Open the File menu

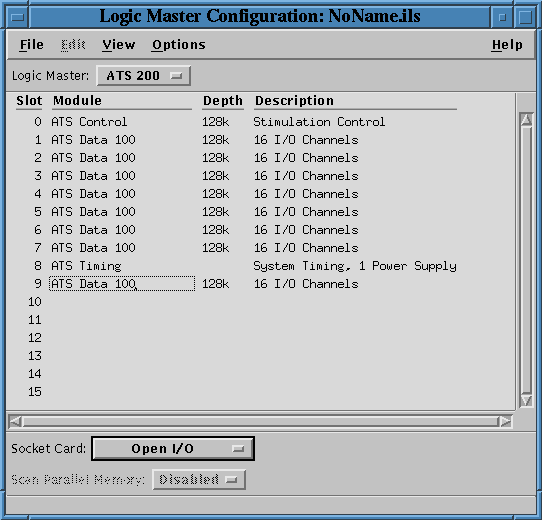coord(31,45)
